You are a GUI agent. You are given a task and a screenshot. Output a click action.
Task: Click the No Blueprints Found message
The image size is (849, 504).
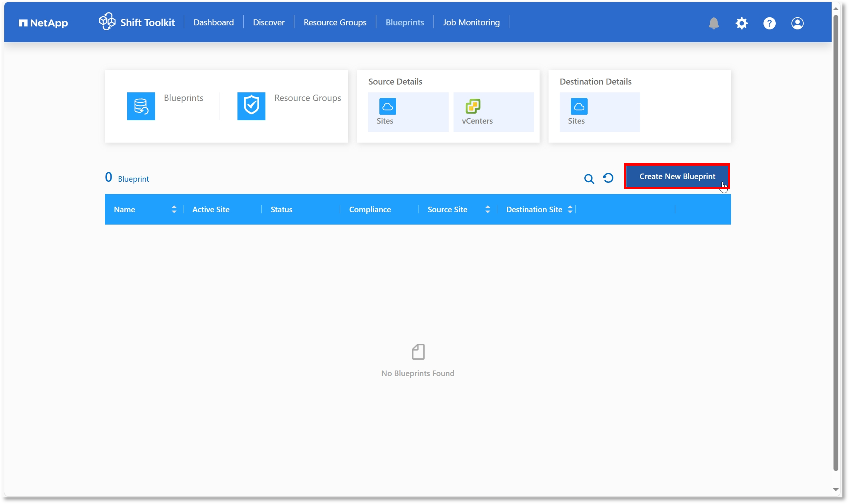[418, 373]
